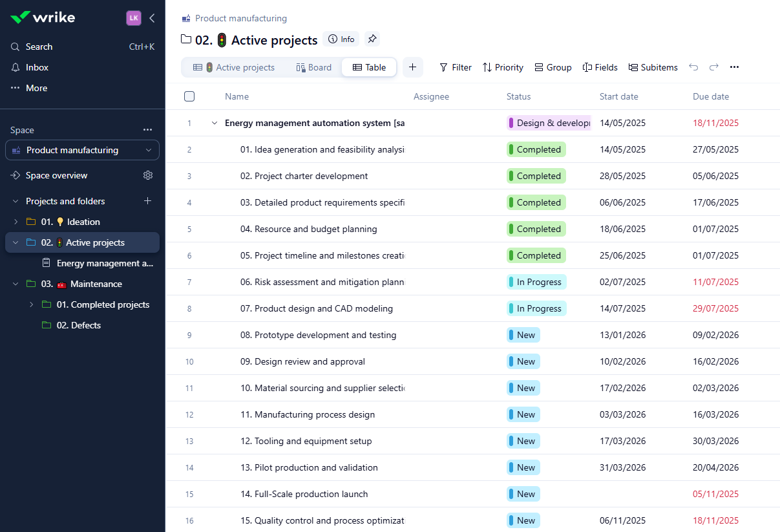Toggle the select-all checkbox in table header
780x532 pixels.
tap(189, 96)
